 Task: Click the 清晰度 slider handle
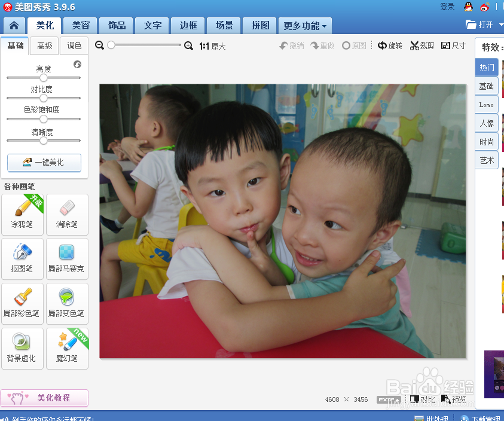click(x=44, y=141)
